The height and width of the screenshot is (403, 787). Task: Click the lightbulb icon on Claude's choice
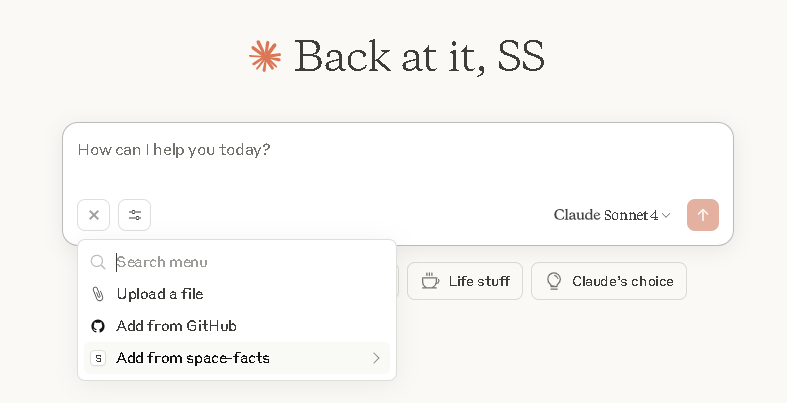[x=553, y=281]
